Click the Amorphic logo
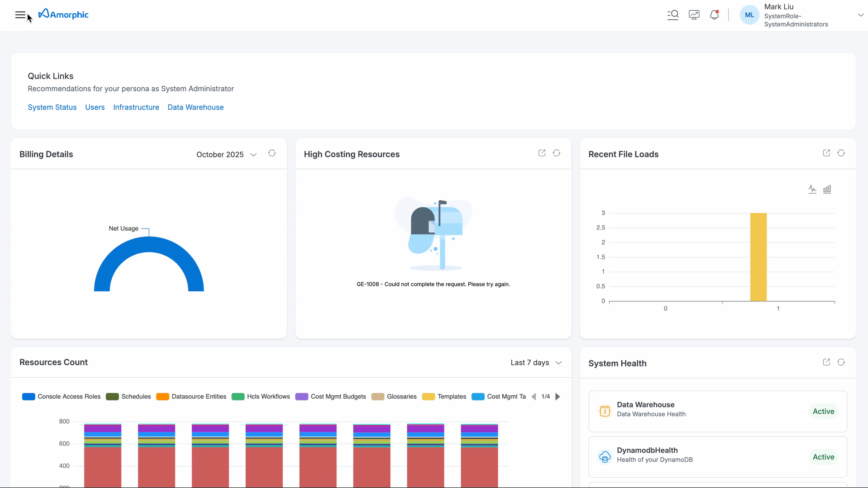The width and height of the screenshot is (868, 488). [x=64, y=15]
